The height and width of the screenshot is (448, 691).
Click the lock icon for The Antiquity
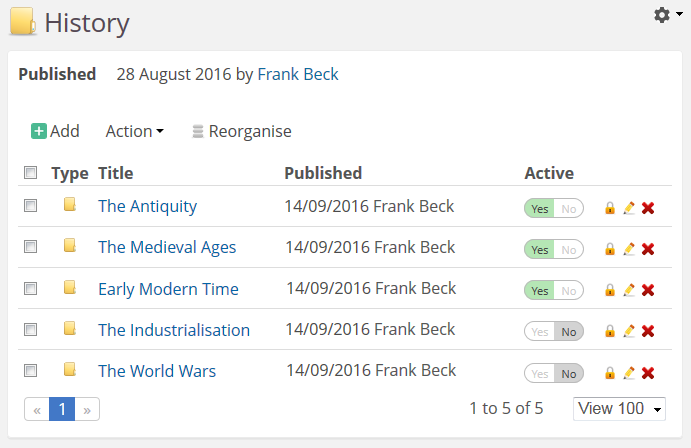(x=609, y=208)
